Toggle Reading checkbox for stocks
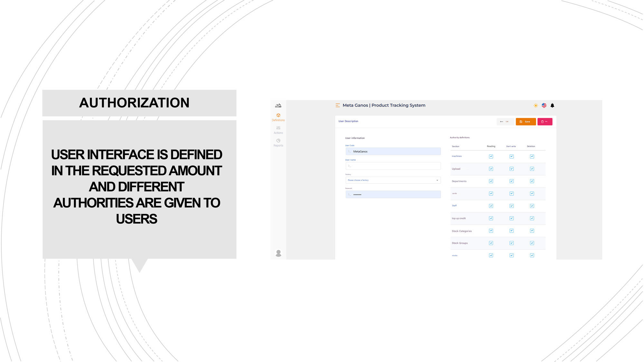This screenshot has width=644, height=362. [491, 255]
